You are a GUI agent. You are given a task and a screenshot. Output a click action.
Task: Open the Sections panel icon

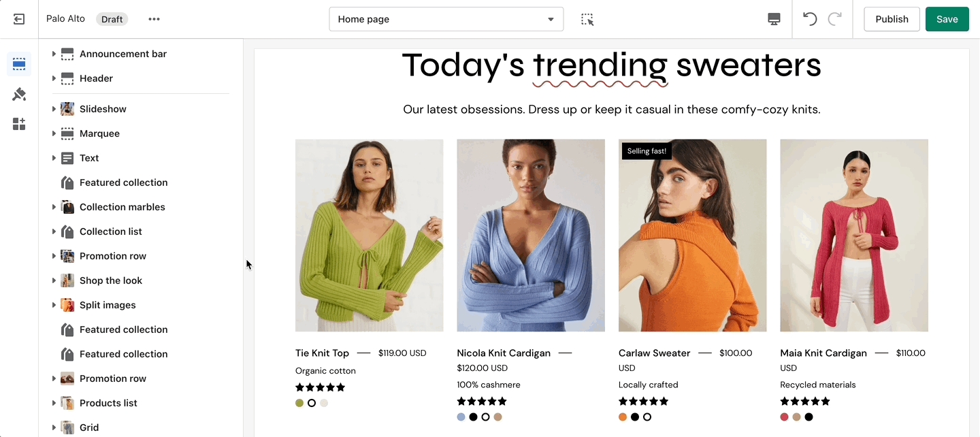coord(19,65)
